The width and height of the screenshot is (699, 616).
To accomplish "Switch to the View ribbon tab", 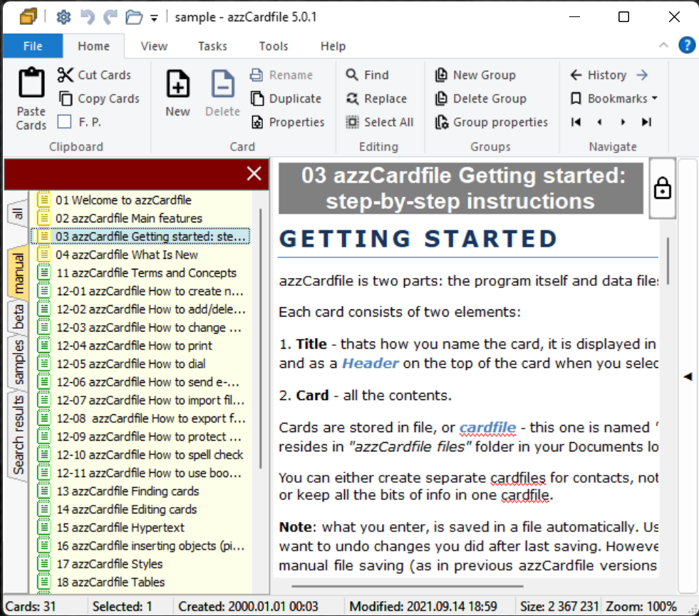I will coord(154,46).
